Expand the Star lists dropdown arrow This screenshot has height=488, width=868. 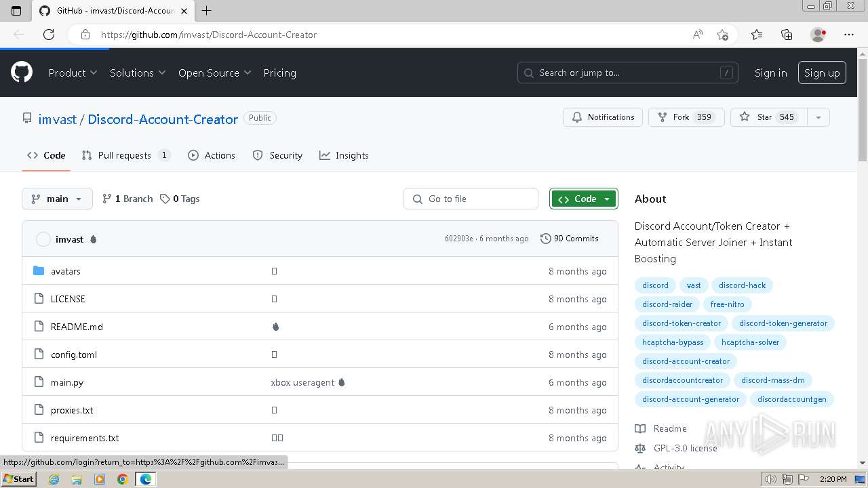[x=818, y=117]
